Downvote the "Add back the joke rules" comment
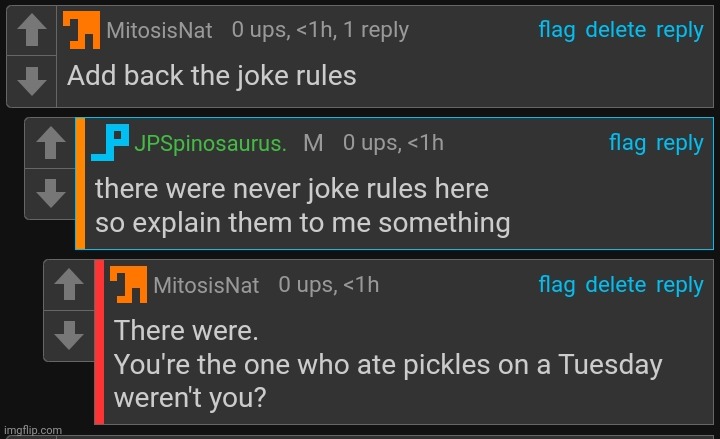This screenshot has width=720, height=439. coord(33,80)
